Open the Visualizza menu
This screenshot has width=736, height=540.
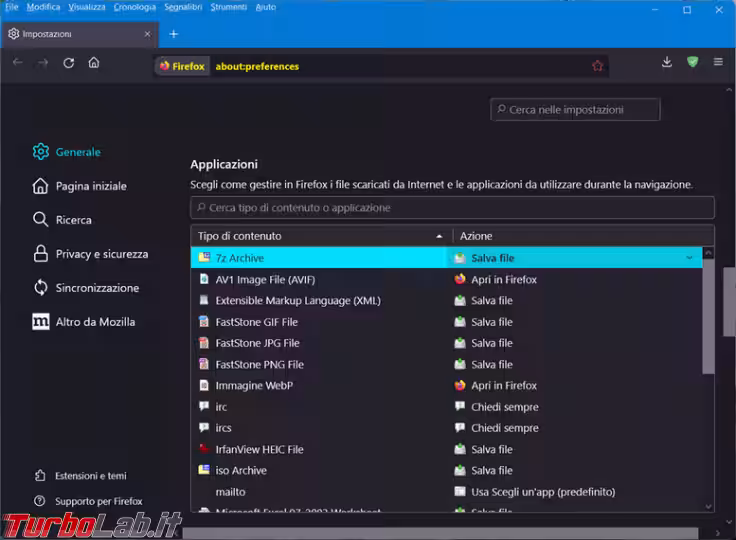tap(87, 7)
